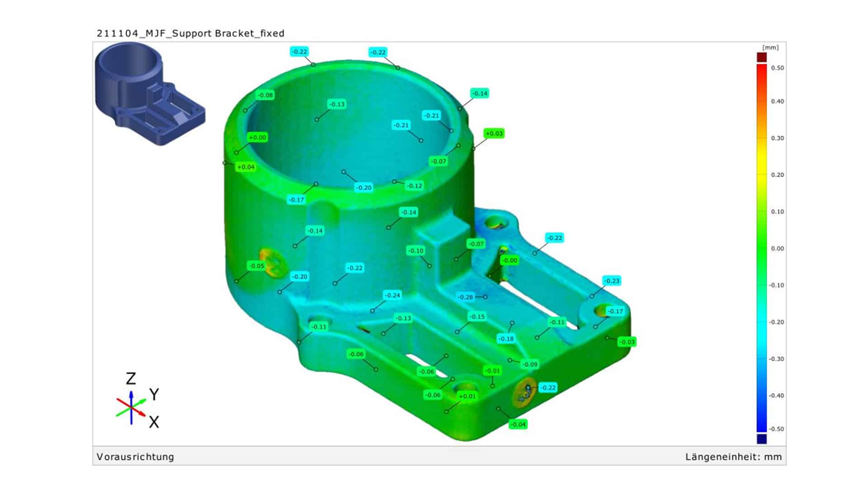Select the +0.03 deviation label

(494, 133)
